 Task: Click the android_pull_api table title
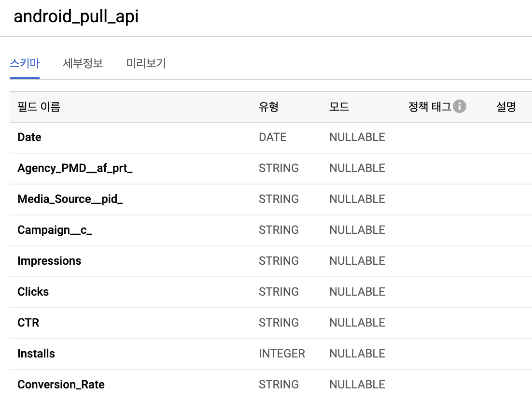pyautogui.click(x=75, y=17)
